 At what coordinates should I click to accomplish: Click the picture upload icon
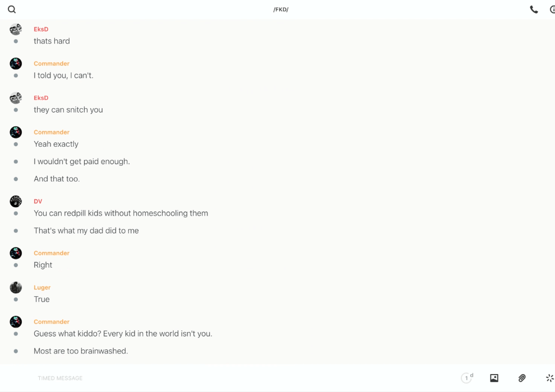(x=494, y=378)
